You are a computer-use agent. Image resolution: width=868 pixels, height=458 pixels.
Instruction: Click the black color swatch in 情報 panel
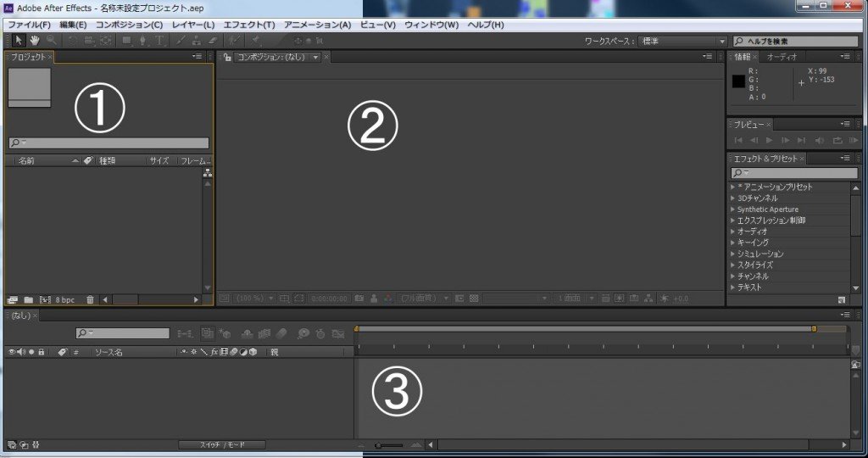(738, 81)
